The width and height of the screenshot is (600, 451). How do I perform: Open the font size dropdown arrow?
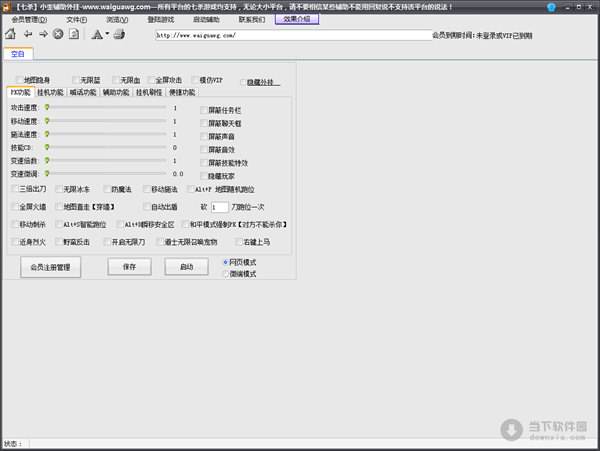click(x=107, y=34)
